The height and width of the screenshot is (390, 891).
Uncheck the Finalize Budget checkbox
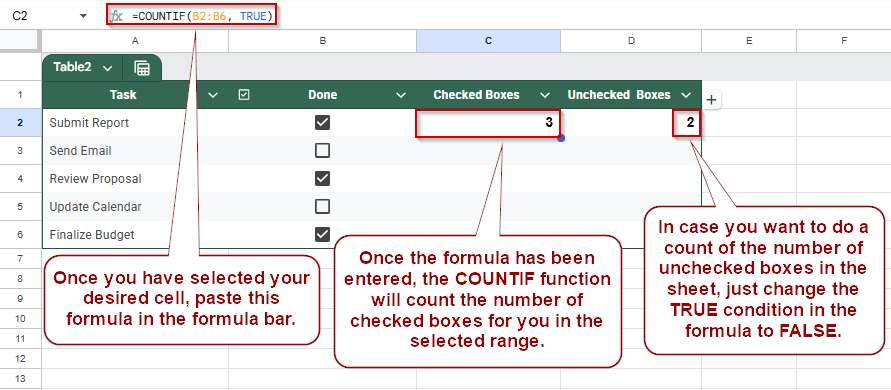point(322,234)
